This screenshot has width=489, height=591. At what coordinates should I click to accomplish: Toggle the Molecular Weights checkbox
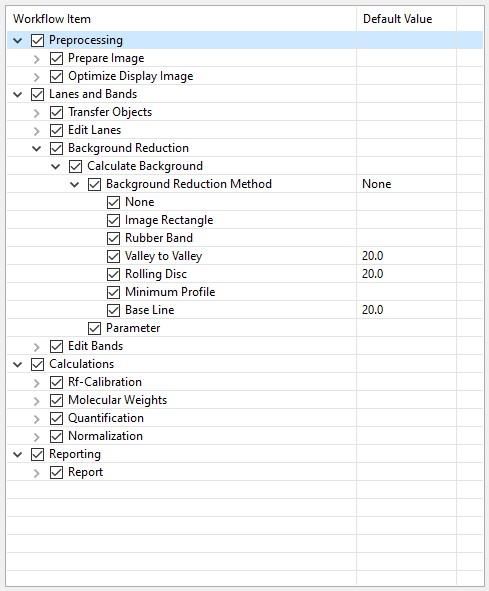click(56, 400)
